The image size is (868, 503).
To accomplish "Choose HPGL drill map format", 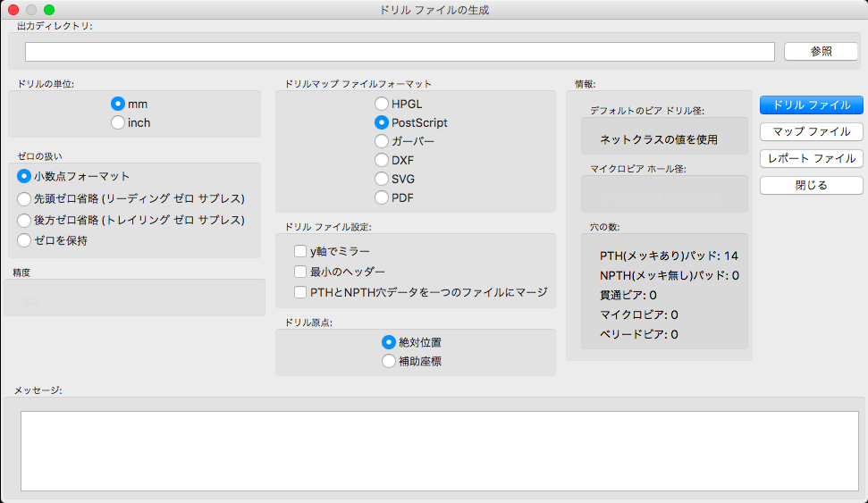I will [382, 104].
